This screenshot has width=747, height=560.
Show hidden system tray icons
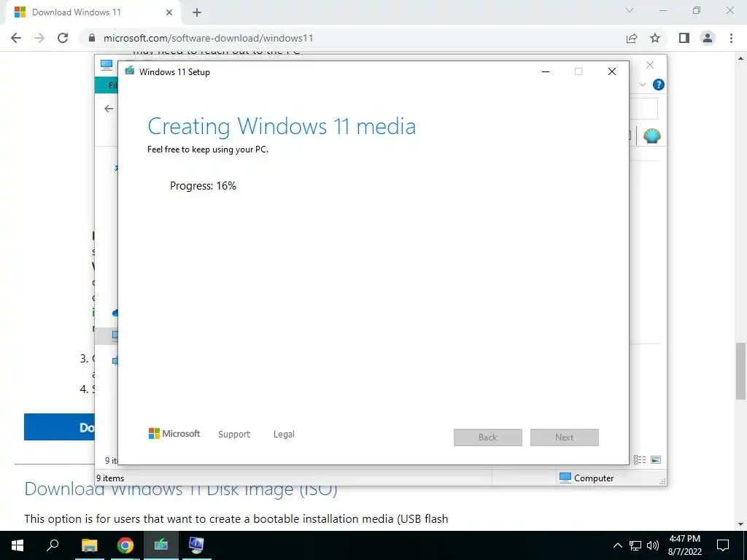click(x=617, y=545)
